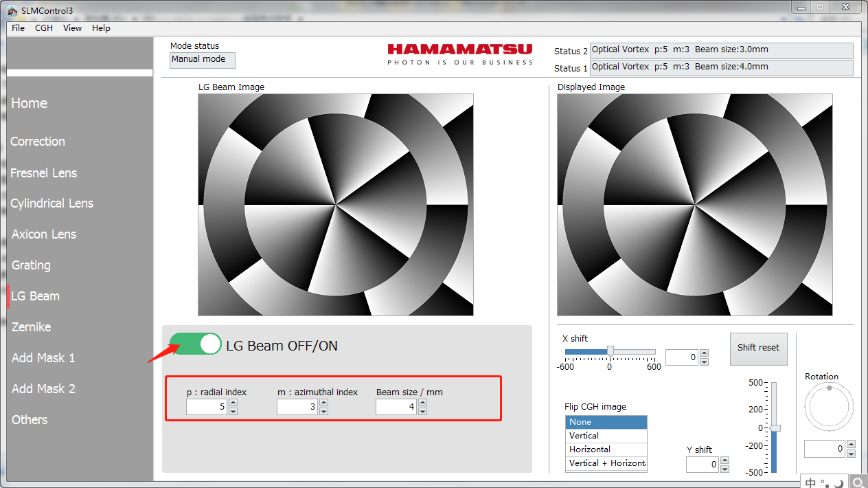Toggle the LG Beam OFF/ON switch
The width and height of the screenshot is (868, 488).
click(x=196, y=344)
